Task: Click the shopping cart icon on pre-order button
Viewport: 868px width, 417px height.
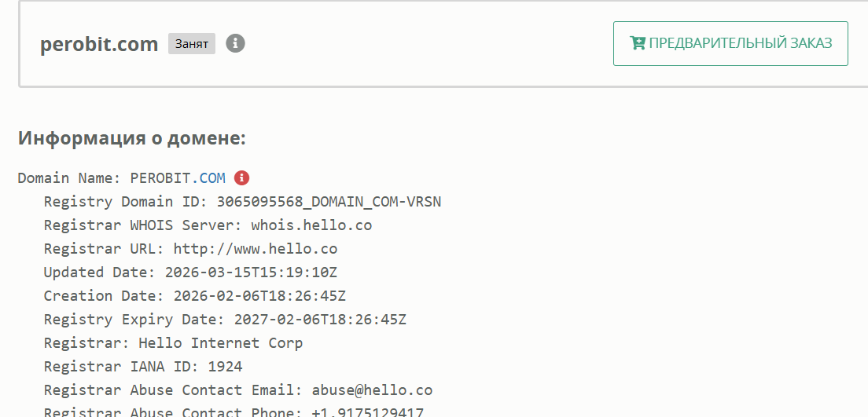Action: click(638, 43)
